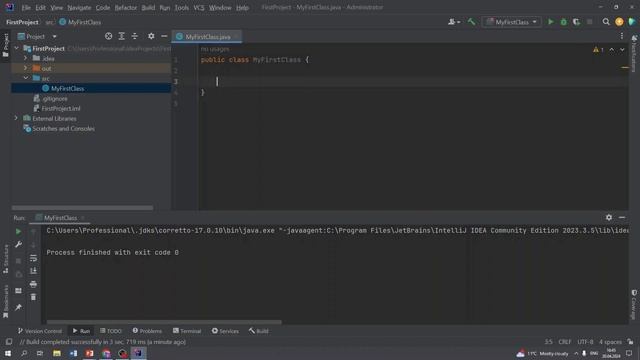Screen dimensions: 640x360
Task: Open Version Control tool window
Action: click(x=40, y=331)
